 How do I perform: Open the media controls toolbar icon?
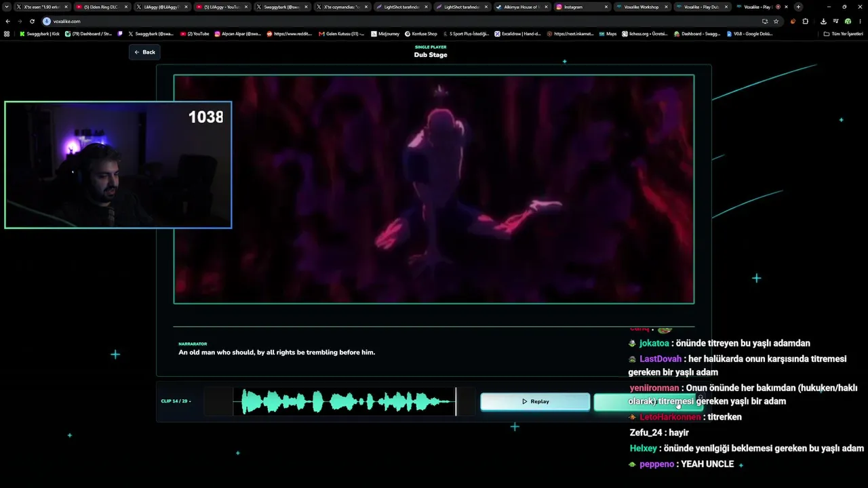click(x=835, y=21)
